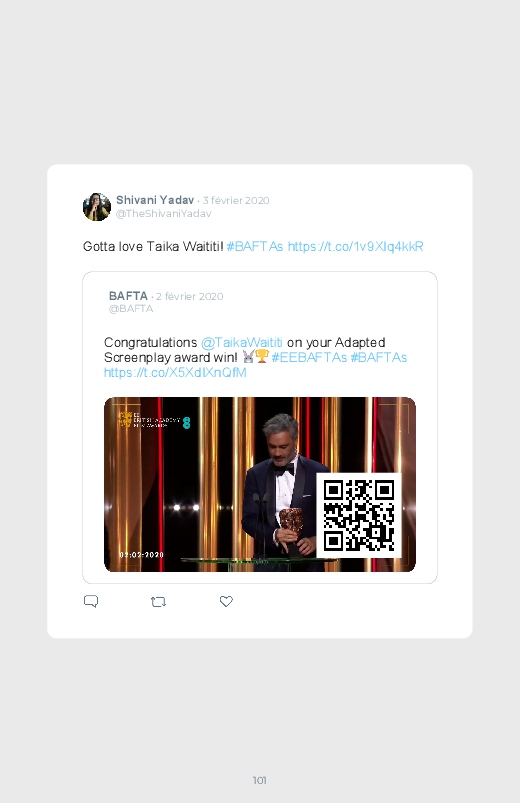The height and width of the screenshot is (803, 520).
Task: Open the BAFTA account name
Action: click(128, 296)
